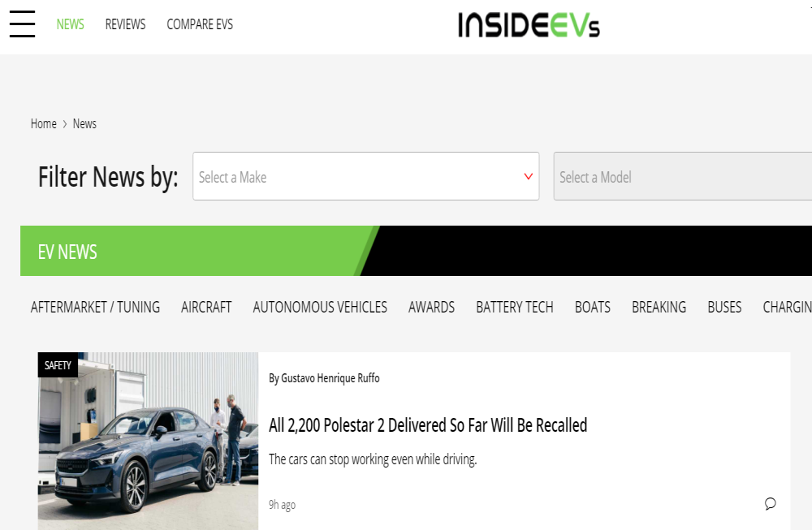Open the Polestar 2 article thumbnail
The image size is (812, 530).
point(148,441)
